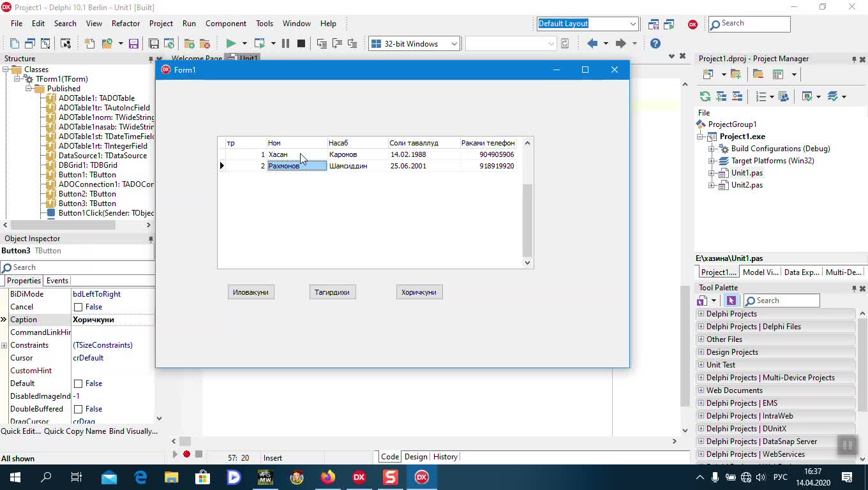Click Project Manager Collapse tree icon
The width and height of the screenshot is (868, 490).
(737, 96)
